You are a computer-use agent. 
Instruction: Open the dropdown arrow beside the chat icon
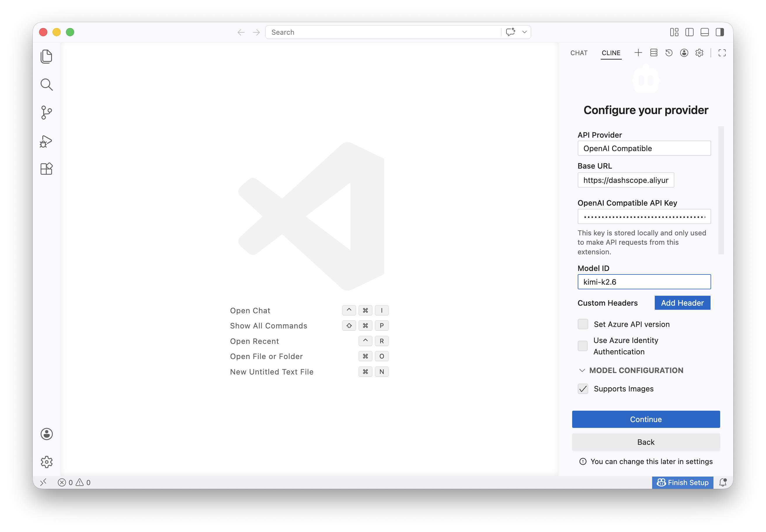click(525, 32)
